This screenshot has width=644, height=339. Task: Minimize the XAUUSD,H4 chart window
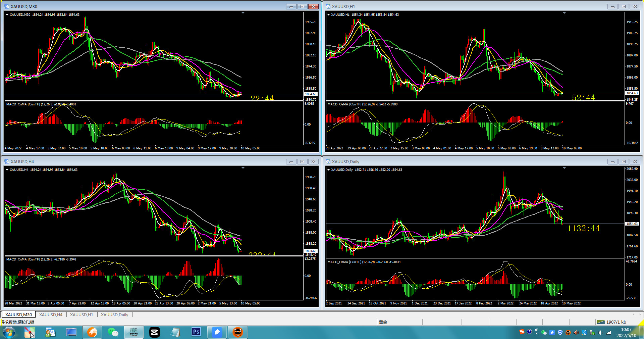click(x=291, y=161)
